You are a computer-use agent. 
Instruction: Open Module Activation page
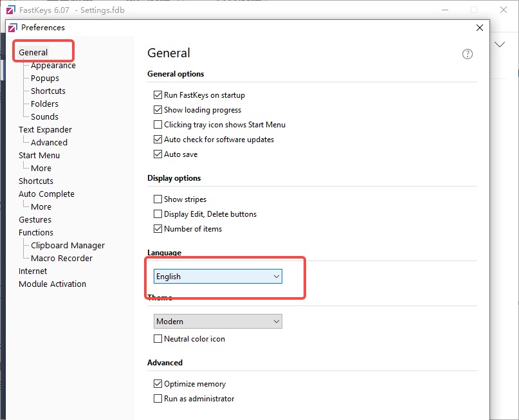52,284
